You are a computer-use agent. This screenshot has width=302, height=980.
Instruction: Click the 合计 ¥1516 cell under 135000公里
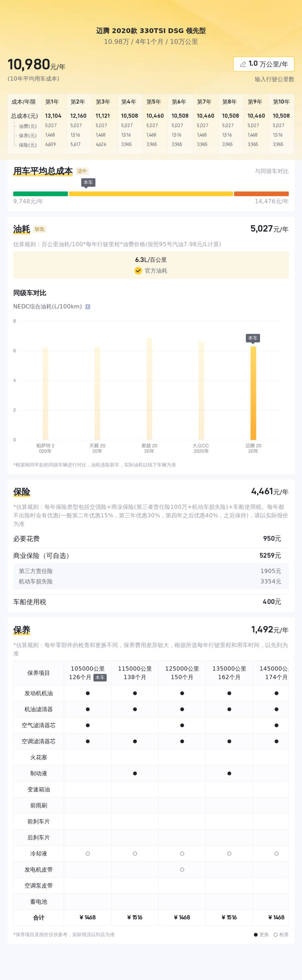229,917
